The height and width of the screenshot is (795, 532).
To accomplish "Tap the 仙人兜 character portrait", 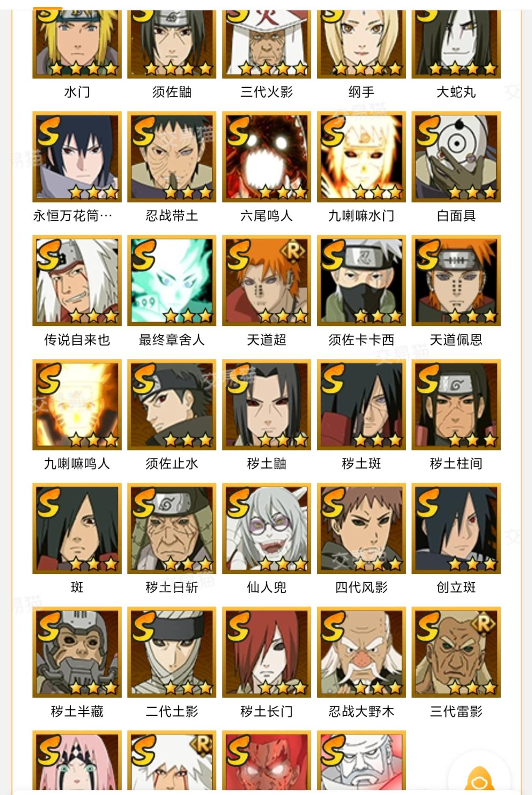I will 267,528.
